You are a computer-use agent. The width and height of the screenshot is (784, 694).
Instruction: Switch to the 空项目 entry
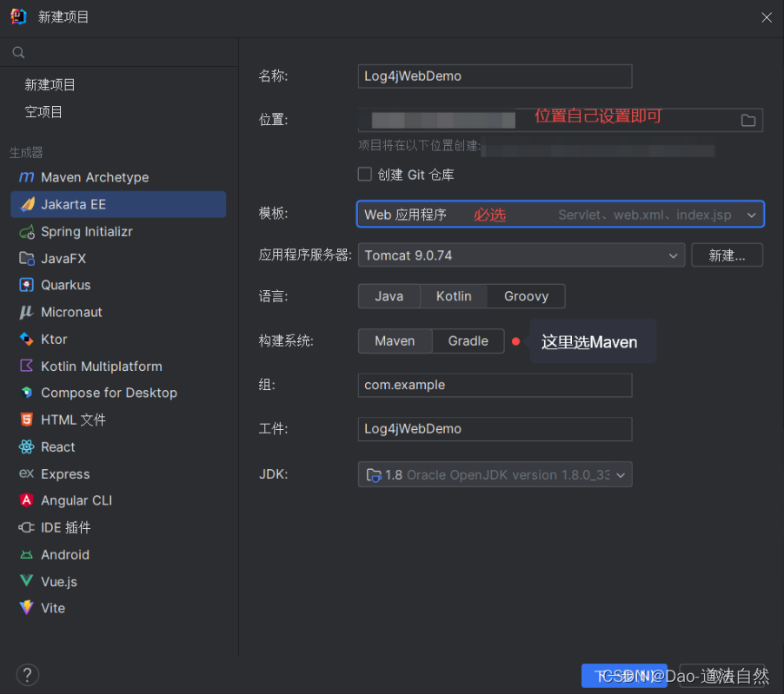[x=50, y=111]
